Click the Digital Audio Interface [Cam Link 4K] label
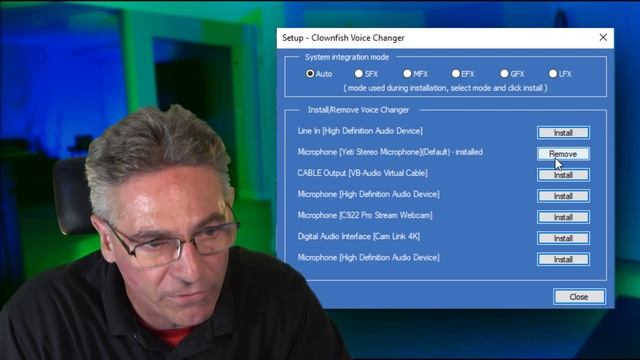This screenshot has width=640, height=360. pos(359,236)
